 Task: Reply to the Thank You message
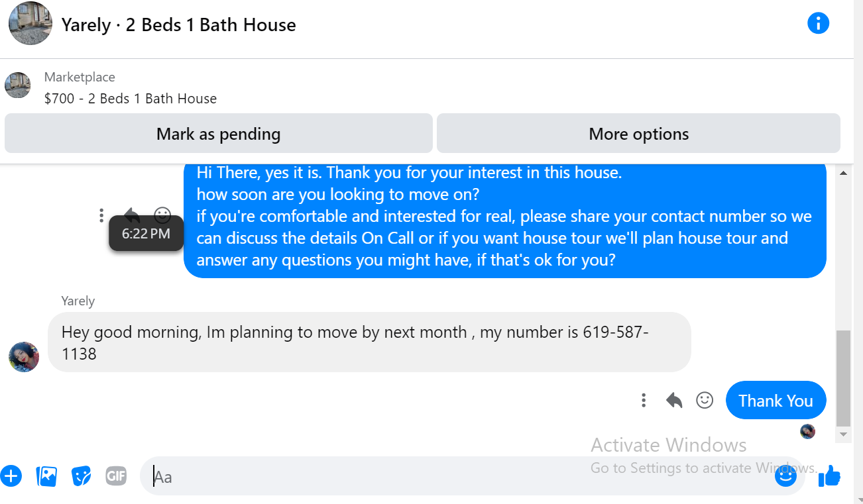point(674,401)
